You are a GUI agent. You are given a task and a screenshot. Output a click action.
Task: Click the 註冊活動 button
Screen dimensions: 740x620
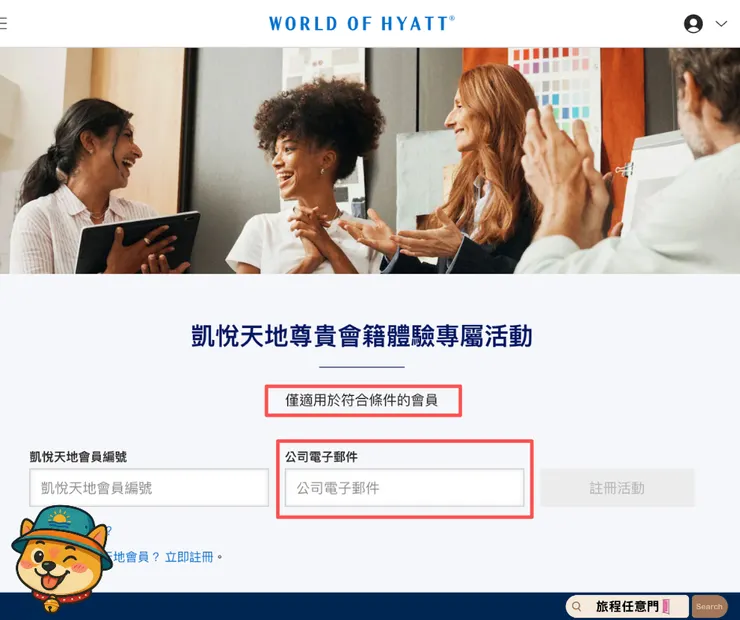(617, 487)
